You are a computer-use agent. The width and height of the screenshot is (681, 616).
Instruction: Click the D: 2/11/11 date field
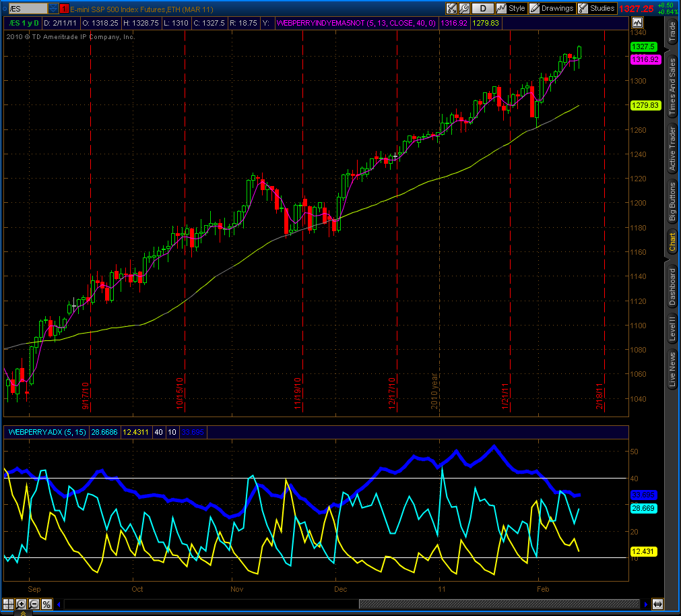click(x=60, y=23)
